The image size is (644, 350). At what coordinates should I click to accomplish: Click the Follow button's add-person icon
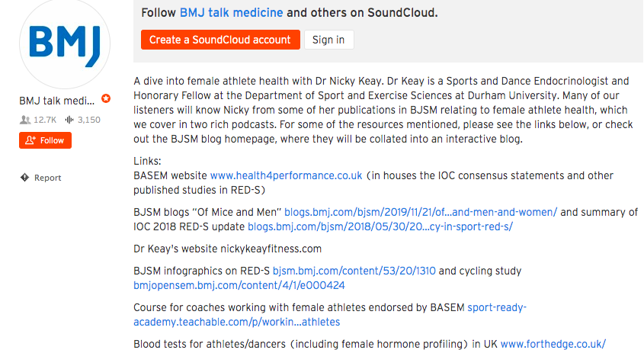(30, 140)
